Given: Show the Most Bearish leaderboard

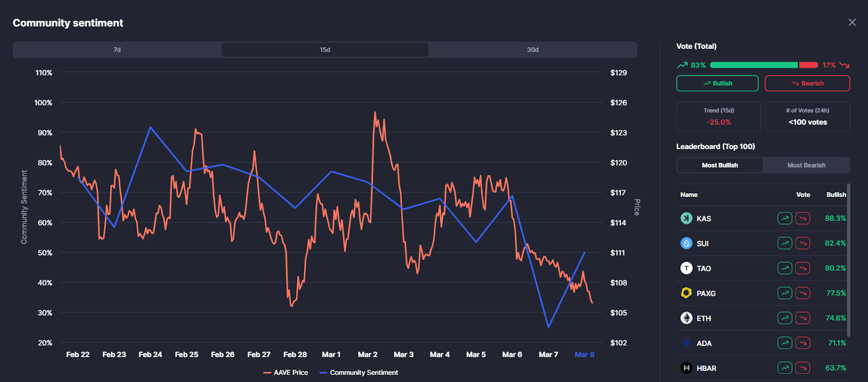Looking at the screenshot, I should click(x=806, y=165).
